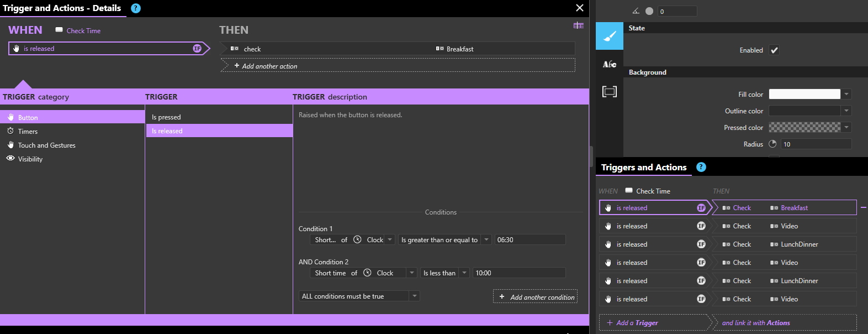868x334 pixels.
Task: Click the Timers stopwatch icon
Action: pyautogui.click(x=10, y=131)
